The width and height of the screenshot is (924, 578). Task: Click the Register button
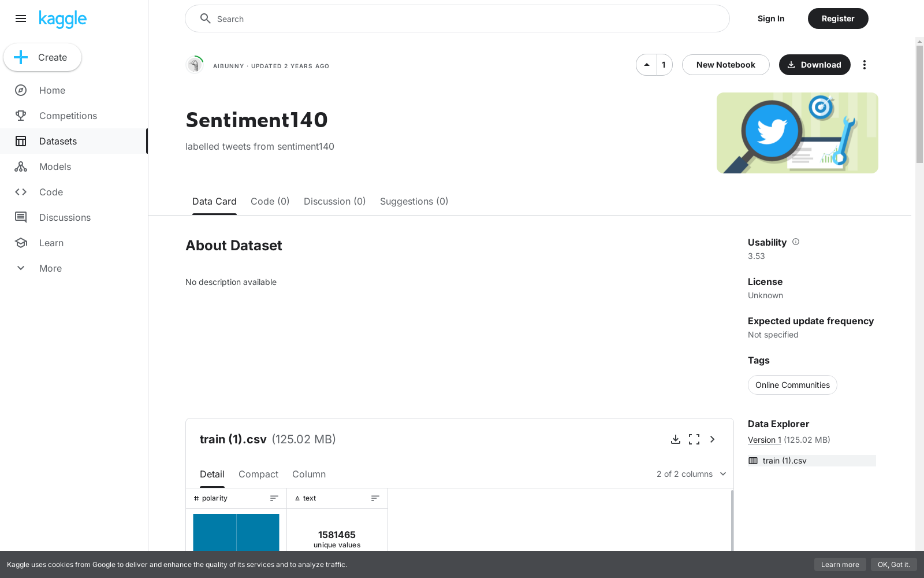tap(838, 18)
